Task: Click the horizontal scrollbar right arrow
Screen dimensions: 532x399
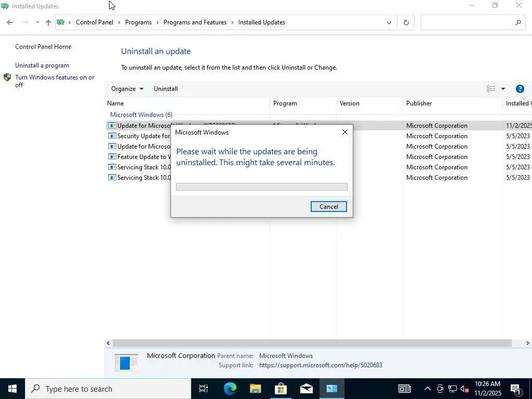Action: (527, 343)
